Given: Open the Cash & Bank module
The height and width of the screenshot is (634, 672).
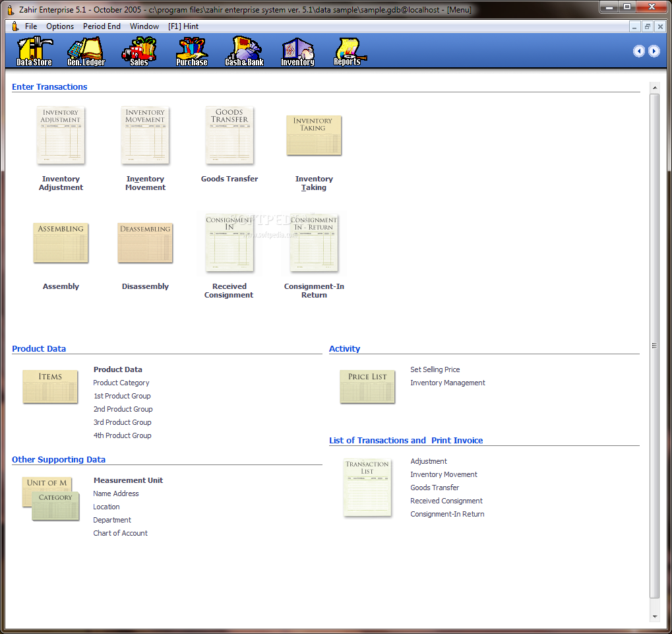Looking at the screenshot, I should click(x=244, y=51).
